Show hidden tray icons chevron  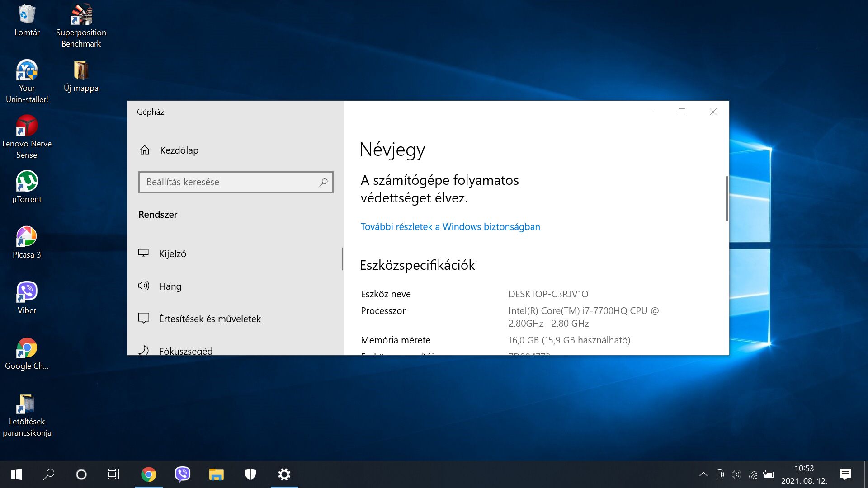point(703,474)
